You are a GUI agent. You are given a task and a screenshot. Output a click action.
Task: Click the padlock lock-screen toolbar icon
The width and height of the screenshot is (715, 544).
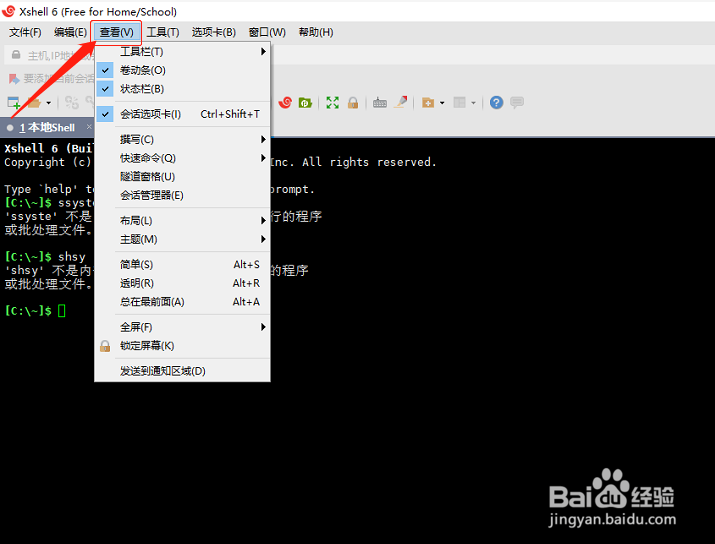(x=352, y=103)
